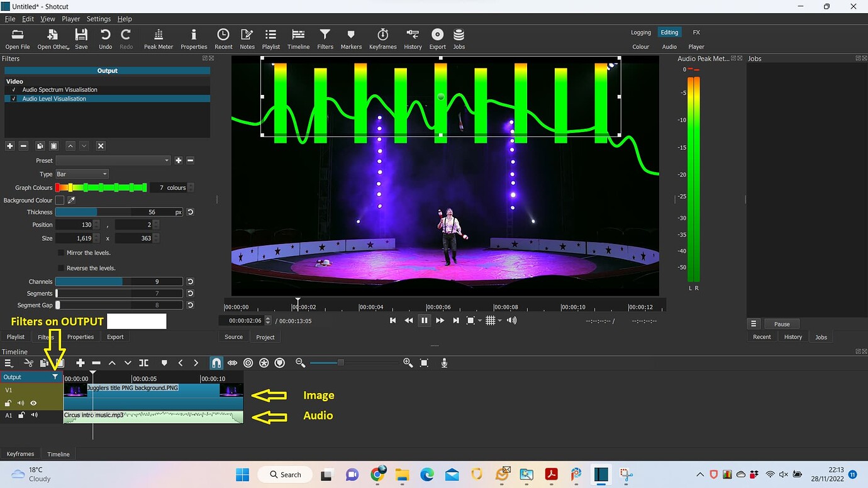Screen dimensions: 868x488
Task: Click the Undo toolbar button
Action: click(105, 38)
